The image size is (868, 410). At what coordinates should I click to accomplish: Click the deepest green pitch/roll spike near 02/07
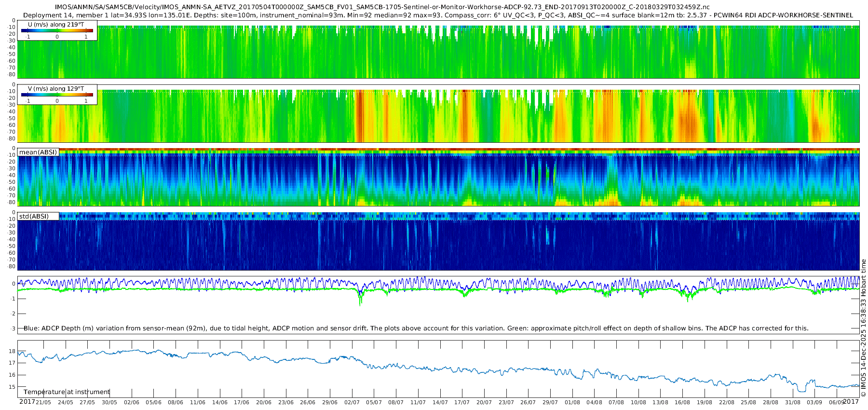click(360, 304)
